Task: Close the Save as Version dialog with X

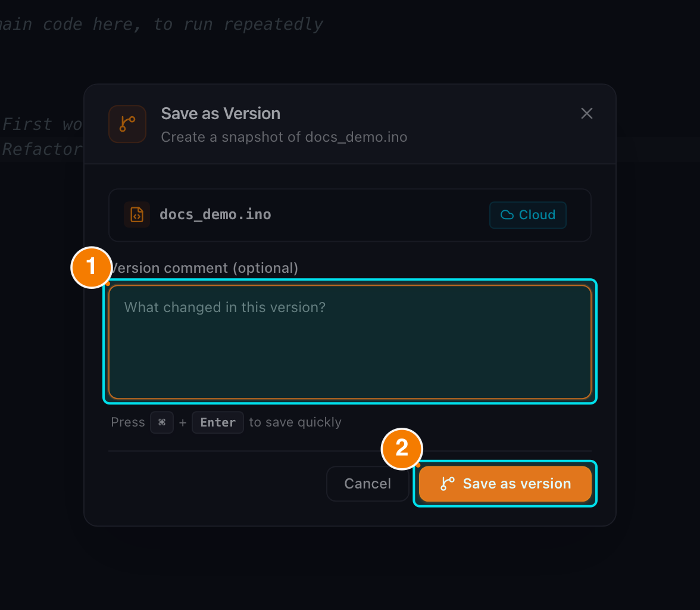Action: click(587, 114)
